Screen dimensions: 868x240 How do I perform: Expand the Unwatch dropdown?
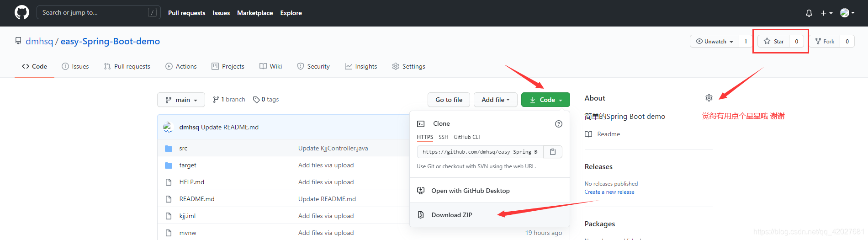coord(715,41)
